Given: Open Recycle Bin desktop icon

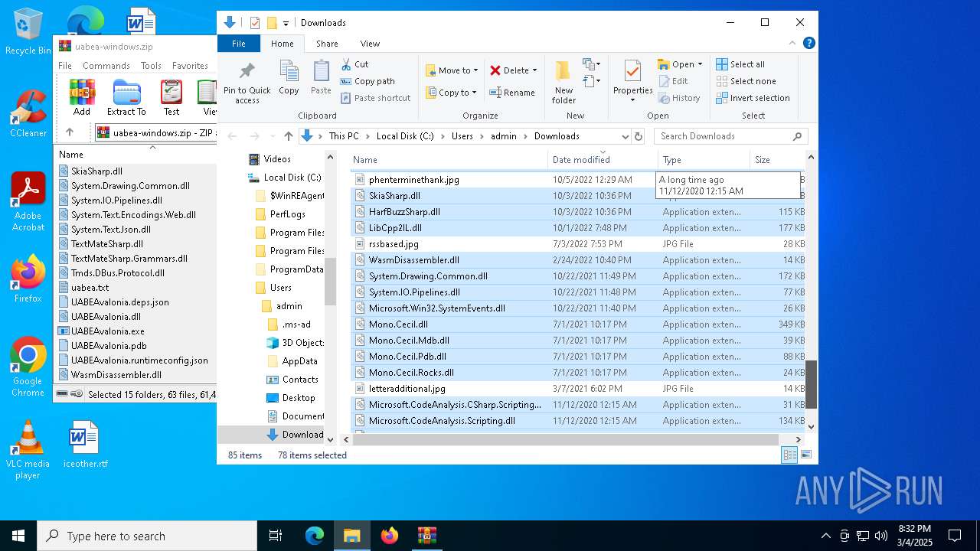Looking at the screenshot, I should tap(28, 32).
